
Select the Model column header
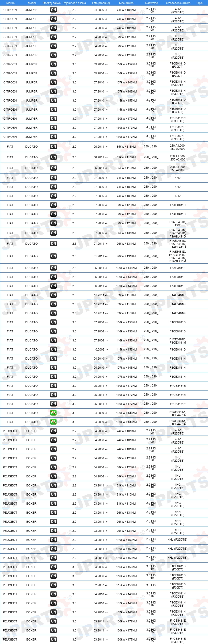pyautogui.click(x=32, y=3)
